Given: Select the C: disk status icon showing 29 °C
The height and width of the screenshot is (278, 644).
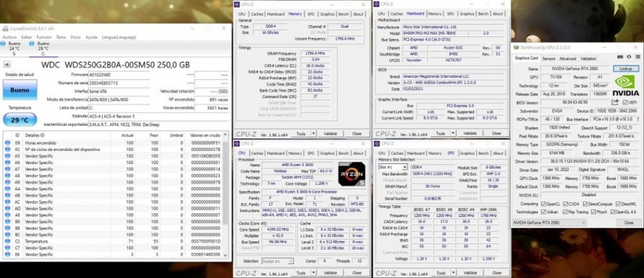Looking at the screenshot, I should (32, 43).
